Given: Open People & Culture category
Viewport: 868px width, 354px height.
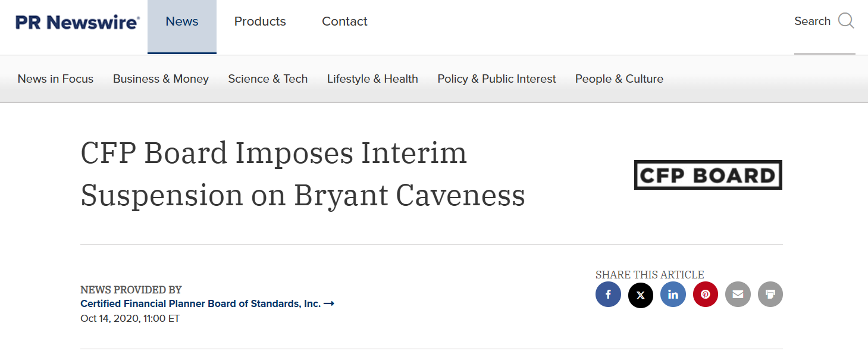Looking at the screenshot, I should click(x=619, y=79).
